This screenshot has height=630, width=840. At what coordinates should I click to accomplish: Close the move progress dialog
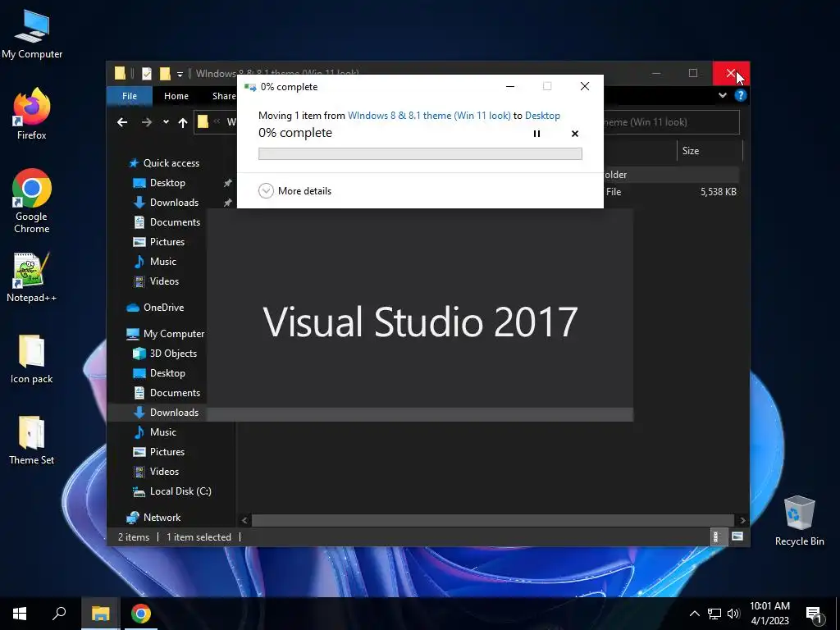[585, 86]
